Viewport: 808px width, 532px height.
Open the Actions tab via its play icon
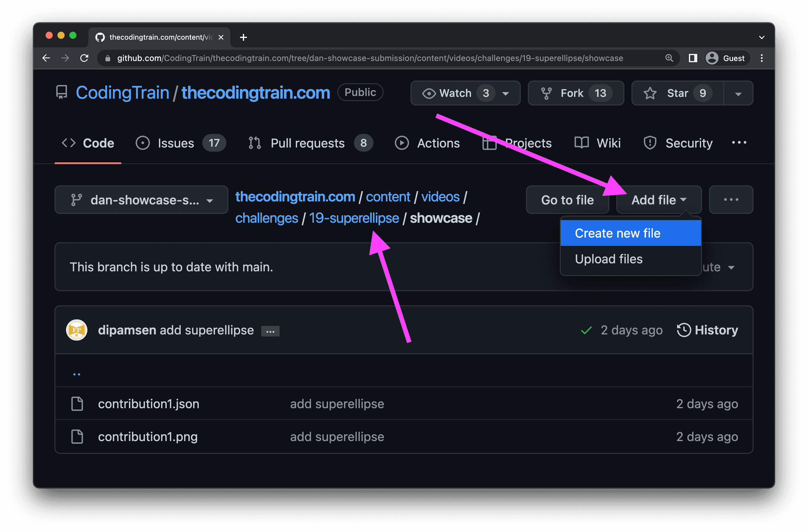pyautogui.click(x=402, y=143)
